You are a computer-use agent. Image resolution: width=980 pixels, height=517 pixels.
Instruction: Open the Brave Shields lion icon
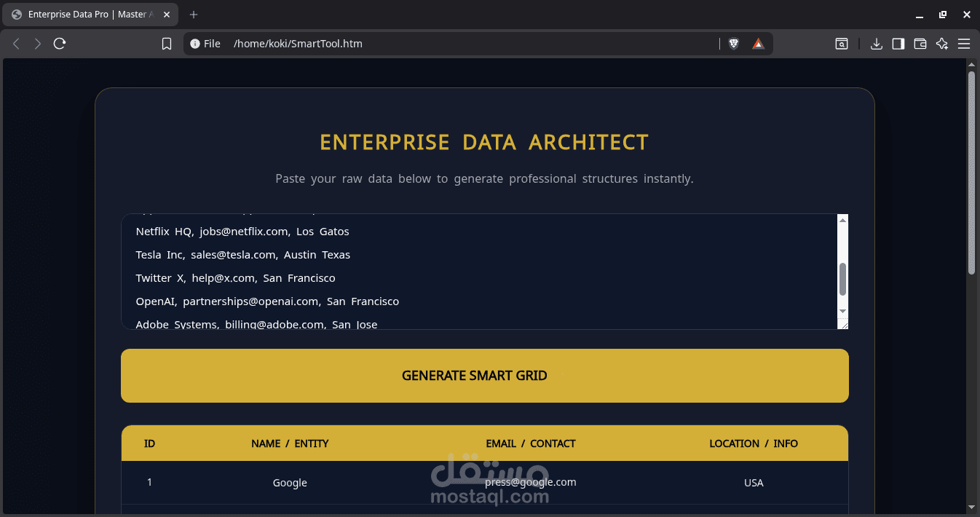(734, 44)
